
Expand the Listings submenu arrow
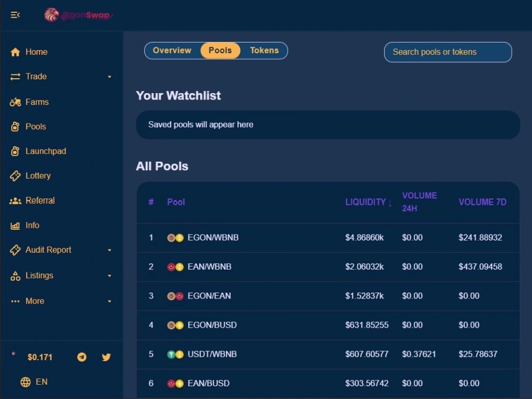pyautogui.click(x=110, y=276)
